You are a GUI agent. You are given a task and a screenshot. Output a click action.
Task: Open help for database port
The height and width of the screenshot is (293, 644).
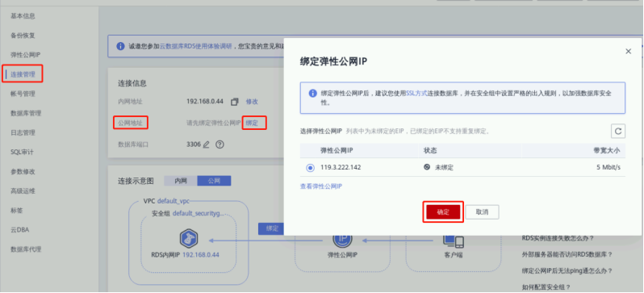pos(220,144)
